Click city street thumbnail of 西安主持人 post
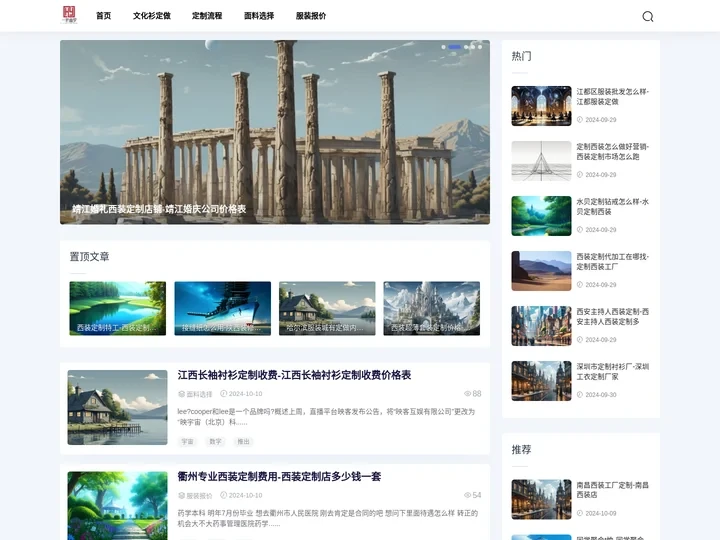Viewport: 720px width, 540px height. 541,326
